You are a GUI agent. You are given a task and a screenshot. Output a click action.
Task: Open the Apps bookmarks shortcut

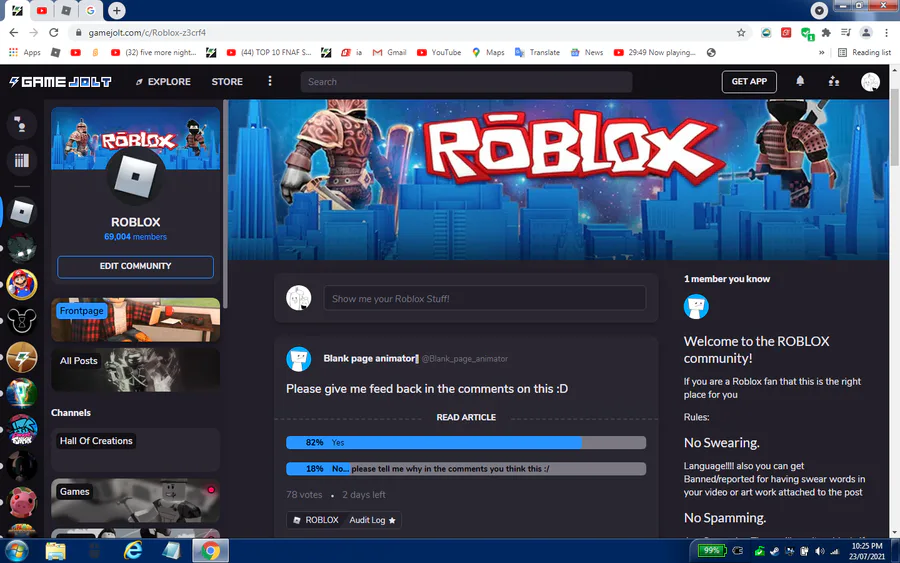(x=25, y=52)
